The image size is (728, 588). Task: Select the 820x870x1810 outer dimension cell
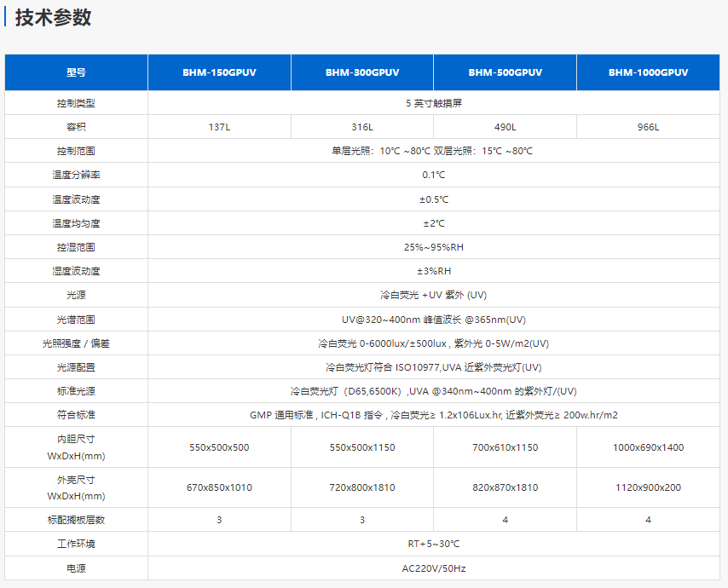point(505,487)
